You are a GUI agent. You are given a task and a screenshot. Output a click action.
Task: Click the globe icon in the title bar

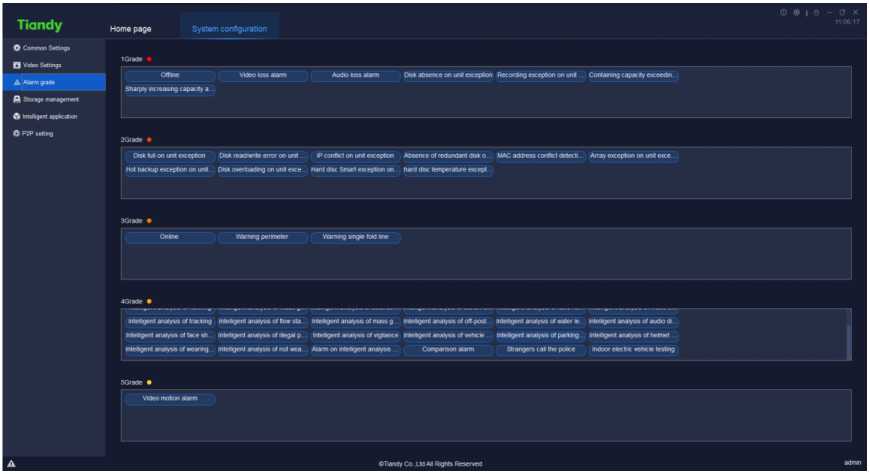point(783,12)
